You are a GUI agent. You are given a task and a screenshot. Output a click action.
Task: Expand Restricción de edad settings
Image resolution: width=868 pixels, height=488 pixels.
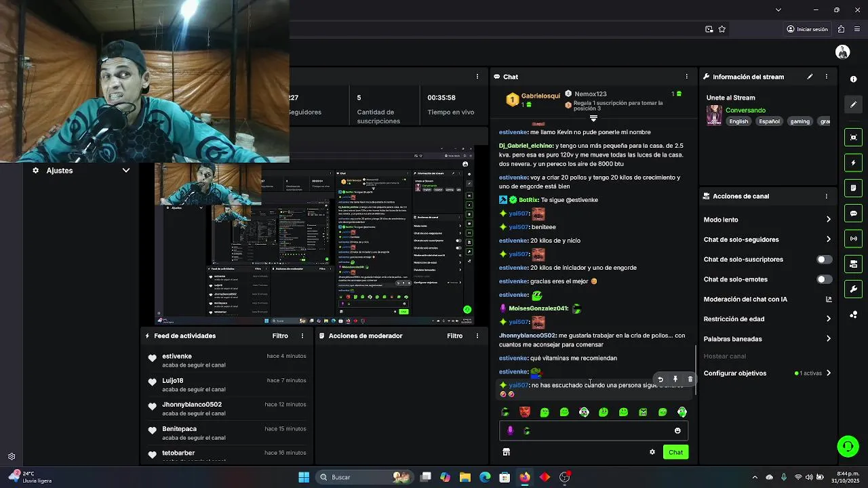point(828,319)
